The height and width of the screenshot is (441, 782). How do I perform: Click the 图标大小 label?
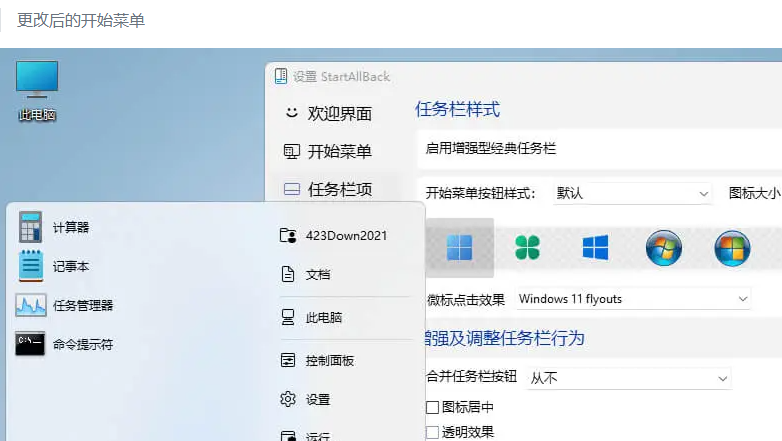pyautogui.click(x=755, y=193)
